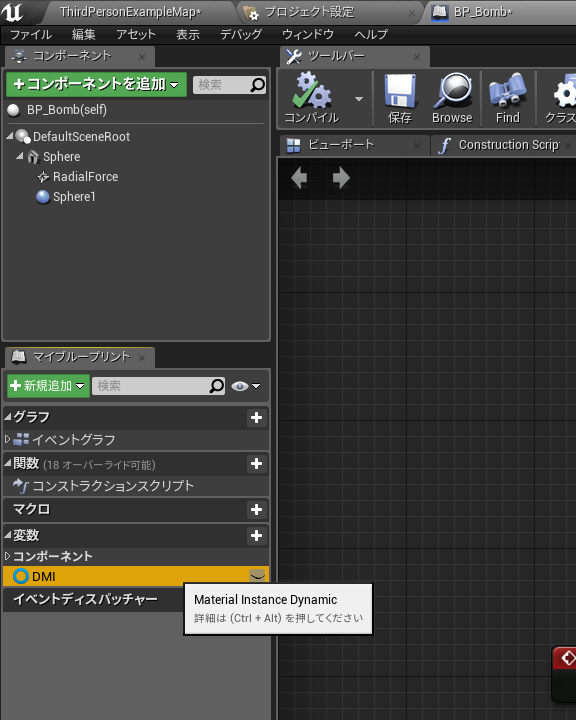
Task: Collapse the Functions (関数) section
Action: [8, 463]
